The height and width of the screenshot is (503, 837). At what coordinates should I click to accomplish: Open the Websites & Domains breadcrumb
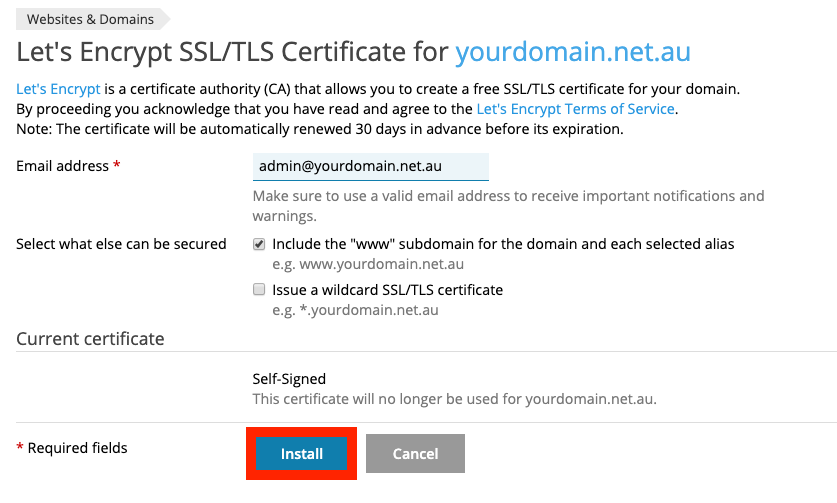90,19
